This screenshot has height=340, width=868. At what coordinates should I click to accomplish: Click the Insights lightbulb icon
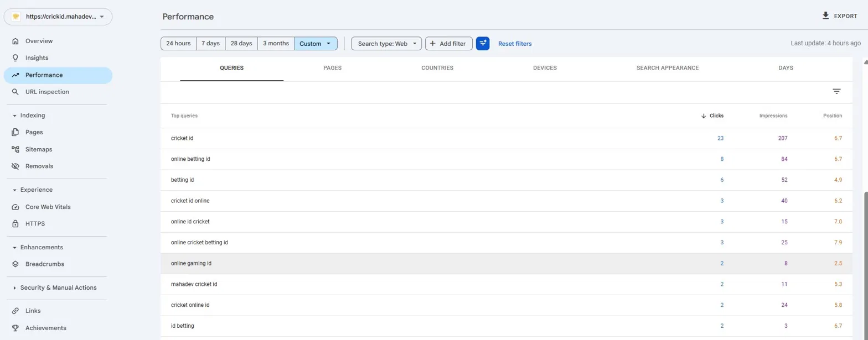pos(15,57)
